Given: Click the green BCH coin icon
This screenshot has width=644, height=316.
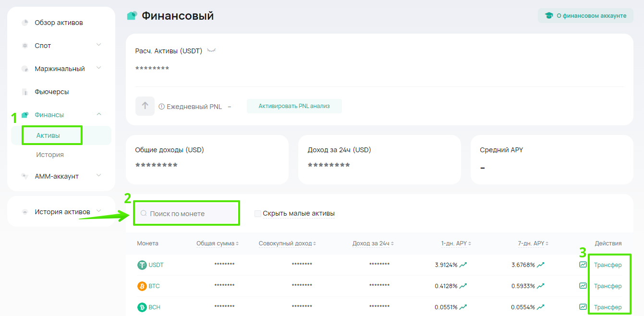Looking at the screenshot, I should (x=142, y=307).
